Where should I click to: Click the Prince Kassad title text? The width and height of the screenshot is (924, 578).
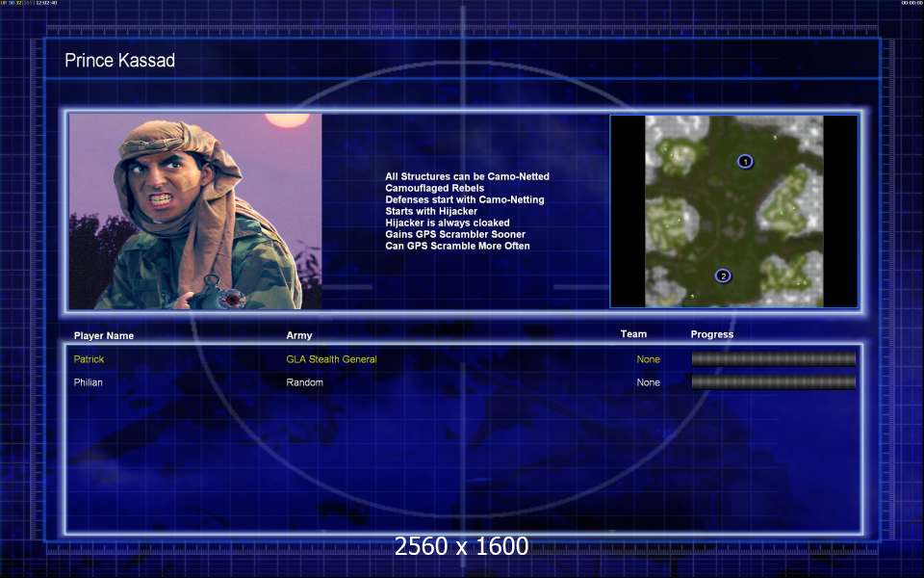click(119, 61)
